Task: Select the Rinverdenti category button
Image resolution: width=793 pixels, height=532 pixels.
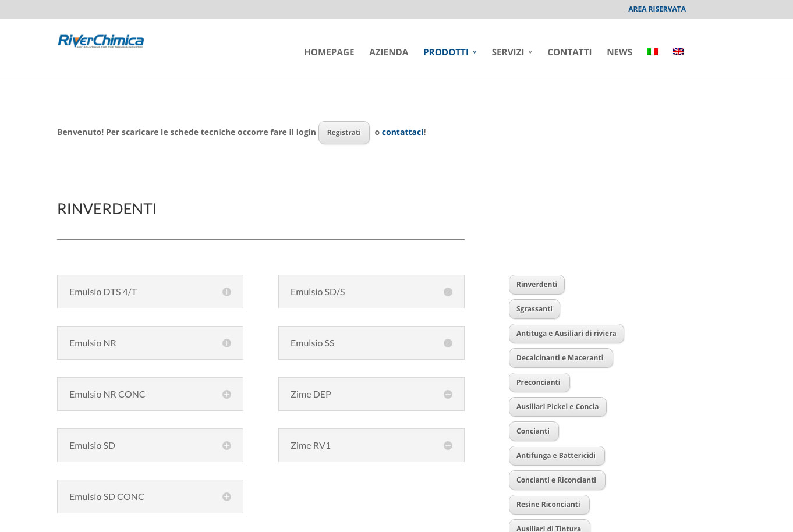Action: tap(537, 285)
